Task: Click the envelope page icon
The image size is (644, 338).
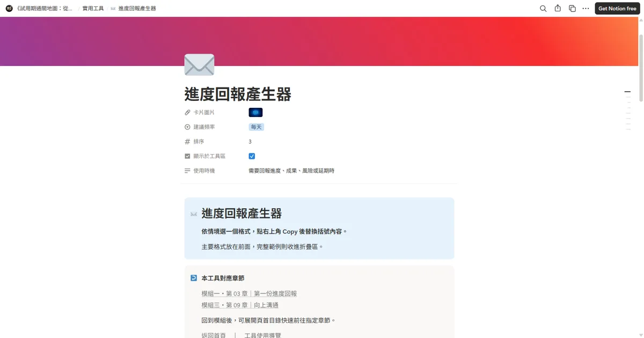Action: coord(199,65)
